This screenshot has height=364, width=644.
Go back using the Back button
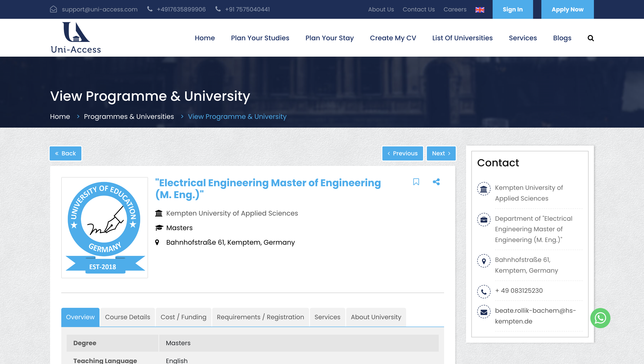pyautogui.click(x=66, y=154)
